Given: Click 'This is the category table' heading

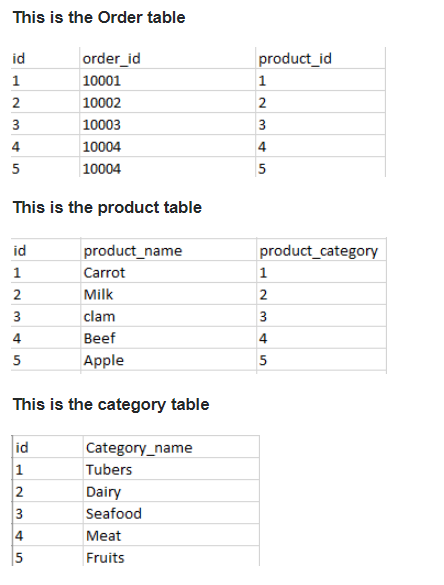Looking at the screenshot, I should 111,405.
